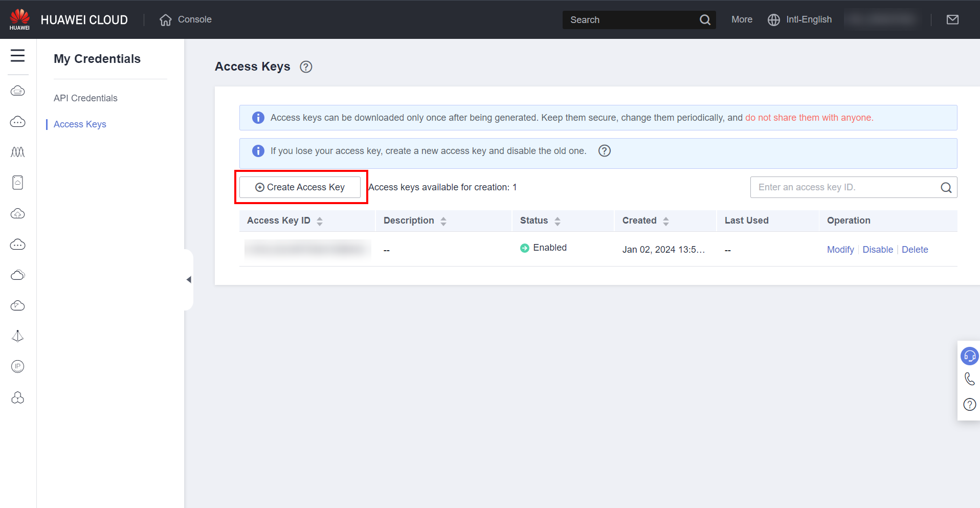The width and height of the screenshot is (980, 508).
Task: Open the mail messages envelope icon
Action: tap(952, 19)
